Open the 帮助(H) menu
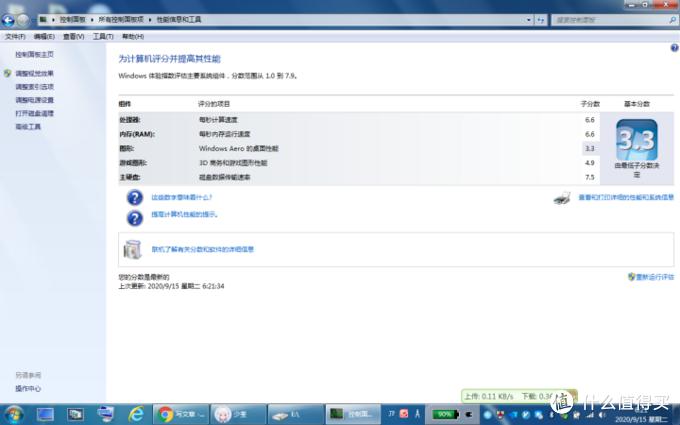Image resolution: width=680 pixels, height=425 pixels. click(x=133, y=36)
